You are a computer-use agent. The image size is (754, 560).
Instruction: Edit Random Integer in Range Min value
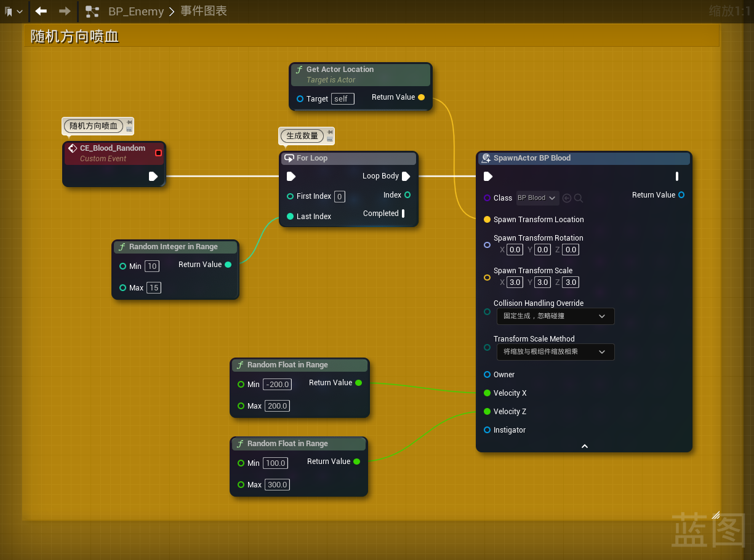(x=152, y=266)
